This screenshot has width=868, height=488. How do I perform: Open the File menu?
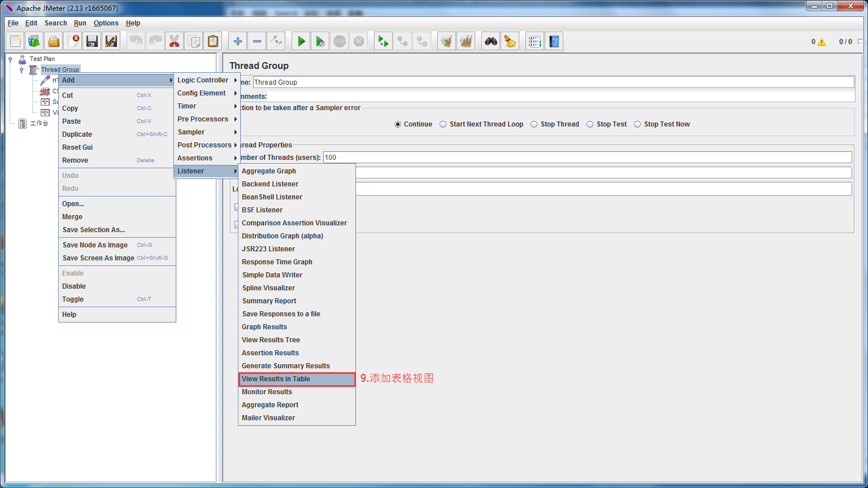click(13, 23)
